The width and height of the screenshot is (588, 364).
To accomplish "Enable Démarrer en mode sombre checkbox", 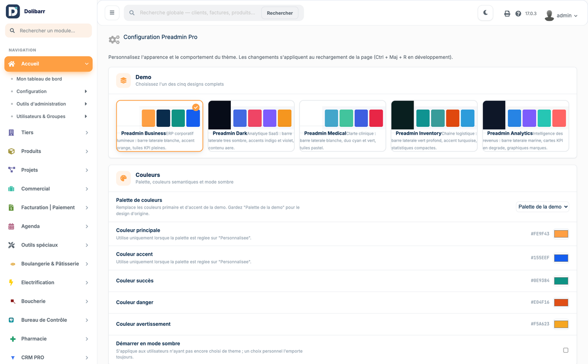I will [565, 350].
